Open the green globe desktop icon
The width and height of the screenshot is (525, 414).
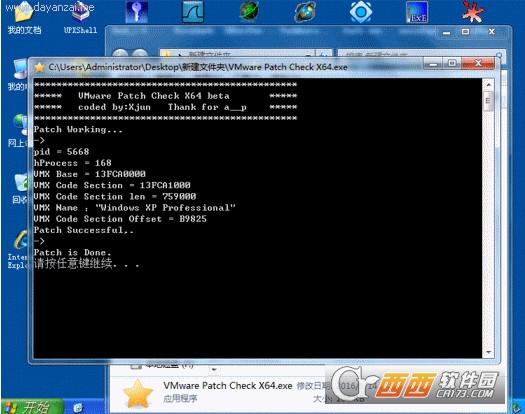point(249,11)
